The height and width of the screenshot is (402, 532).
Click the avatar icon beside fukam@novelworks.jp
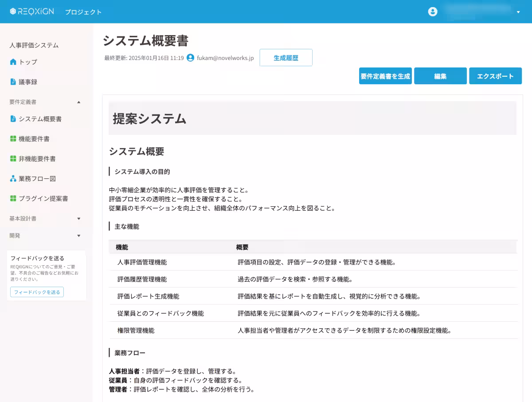(190, 58)
